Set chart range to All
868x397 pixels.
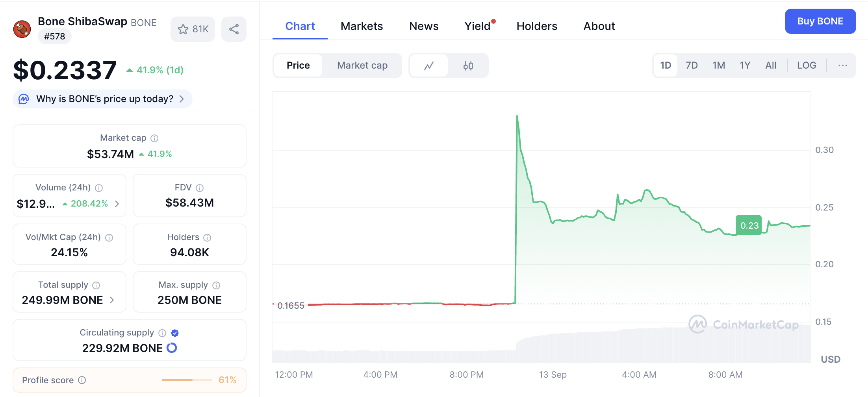pos(771,65)
